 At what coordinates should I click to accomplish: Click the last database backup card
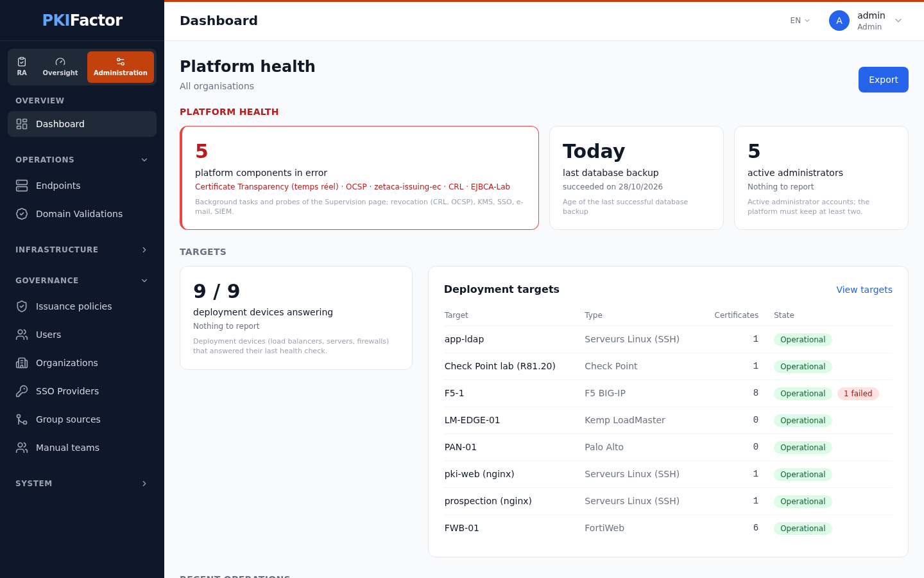pos(637,178)
